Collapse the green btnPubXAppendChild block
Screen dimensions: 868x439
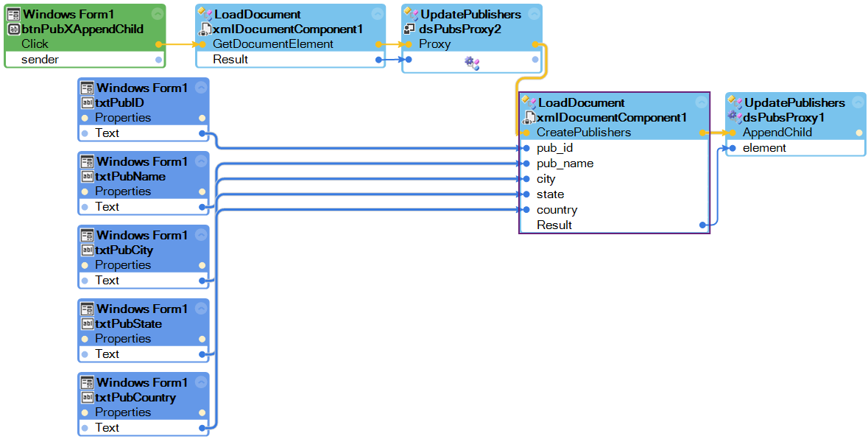(156, 13)
